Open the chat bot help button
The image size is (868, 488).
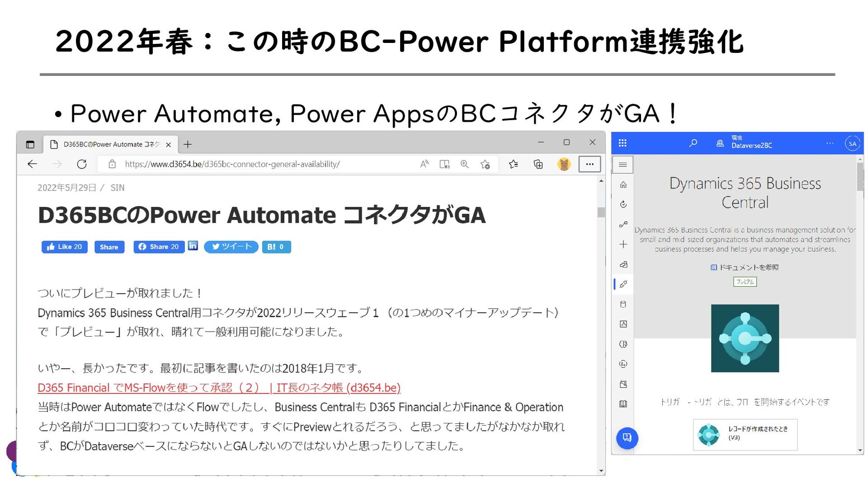(x=627, y=438)
